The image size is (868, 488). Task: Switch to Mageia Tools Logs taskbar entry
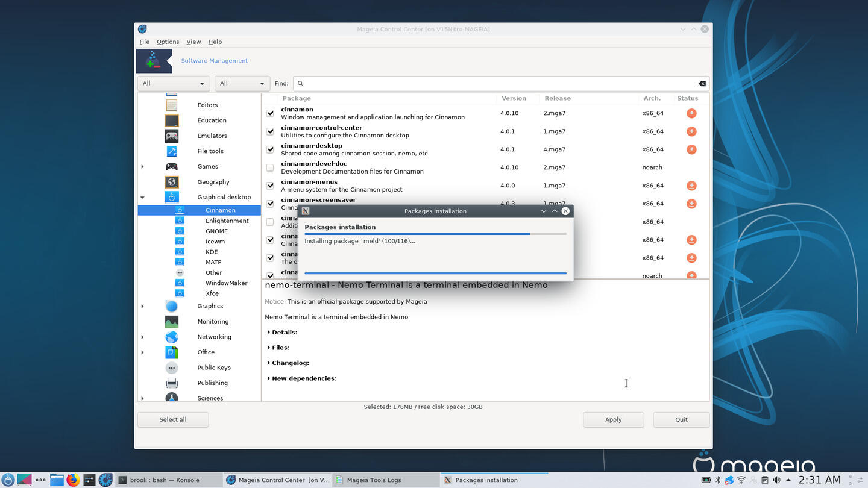[386, 480]
